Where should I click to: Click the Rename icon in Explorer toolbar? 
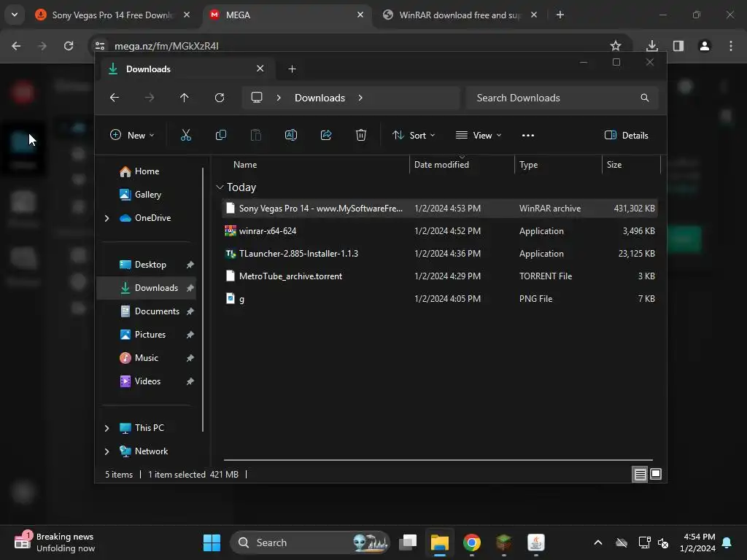[290, 135]
